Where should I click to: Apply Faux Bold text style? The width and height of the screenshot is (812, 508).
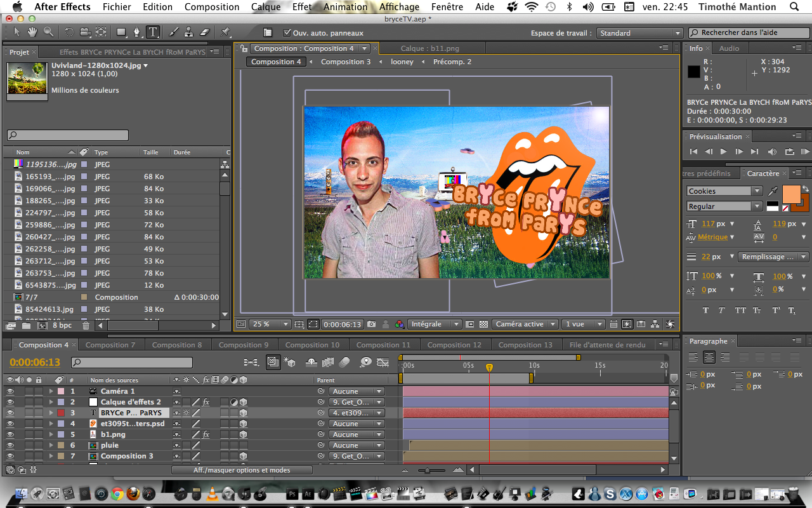(705, 311)
